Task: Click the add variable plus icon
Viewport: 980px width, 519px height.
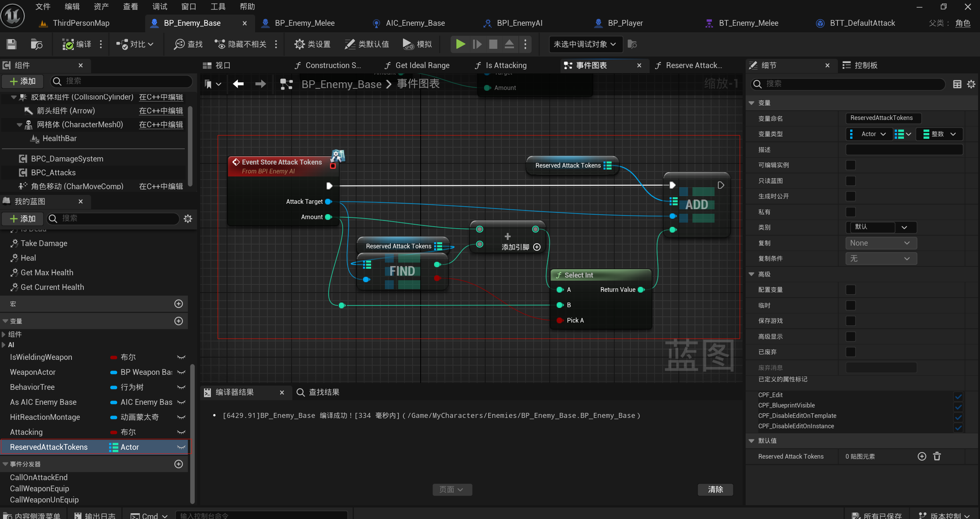Action: (178, 321)
